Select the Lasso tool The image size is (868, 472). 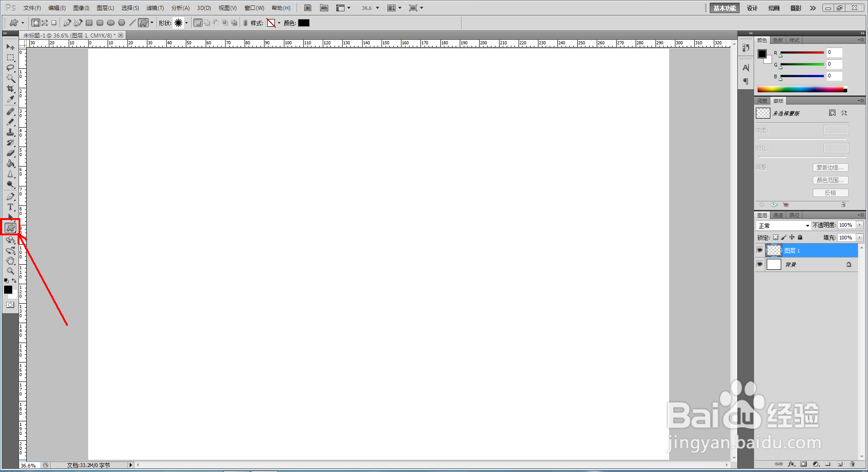click(x=10, y=68)
